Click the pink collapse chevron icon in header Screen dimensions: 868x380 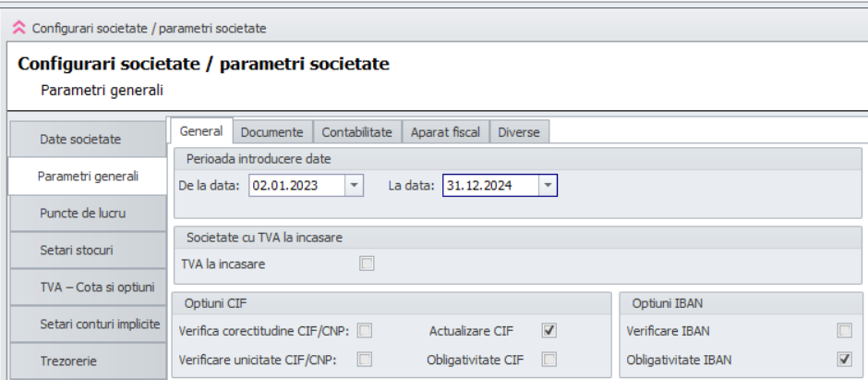(19, 28)
